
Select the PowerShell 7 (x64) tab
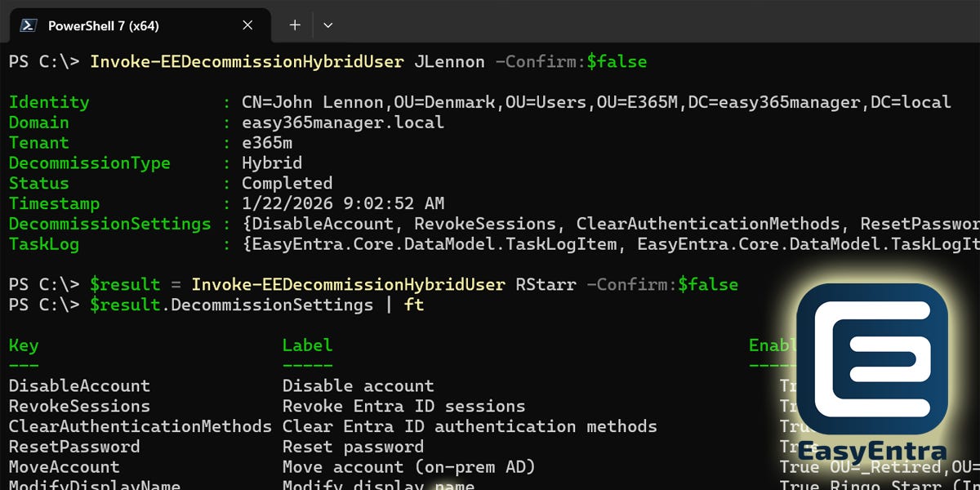(140, 25)
